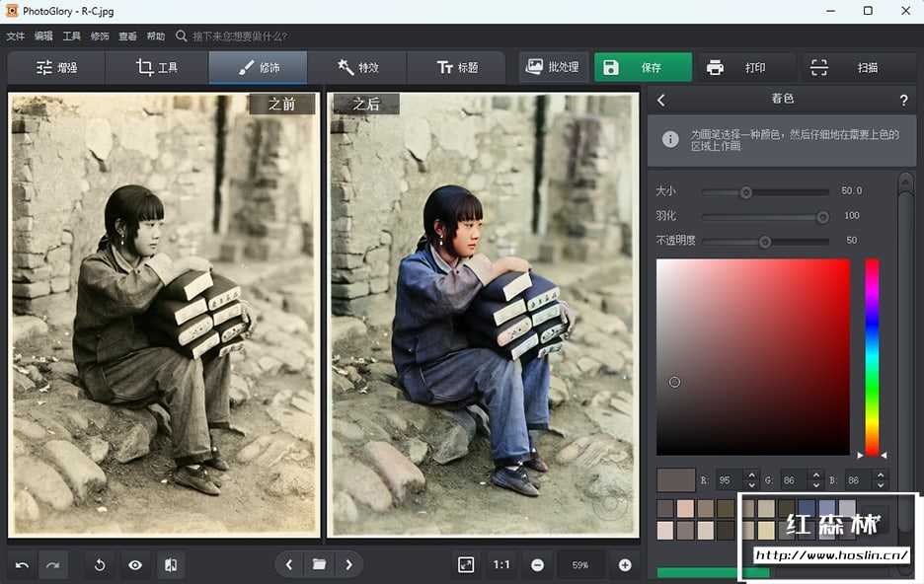
Task: Go back using the 着色 panel chevron
Action: click(x=661, y=100)
